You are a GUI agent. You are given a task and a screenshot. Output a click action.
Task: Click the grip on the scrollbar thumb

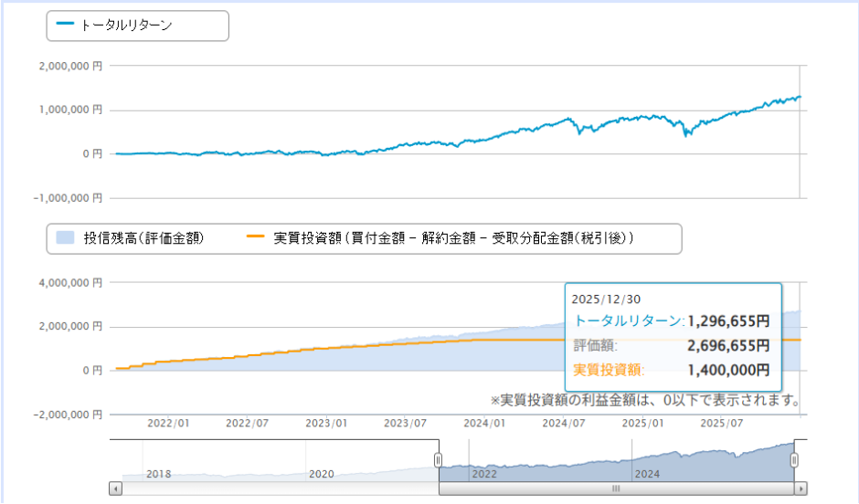coord(616,488)
